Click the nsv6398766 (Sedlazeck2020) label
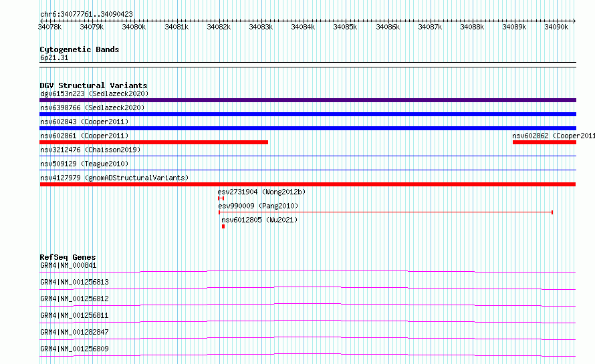 (x=92, y=108)
